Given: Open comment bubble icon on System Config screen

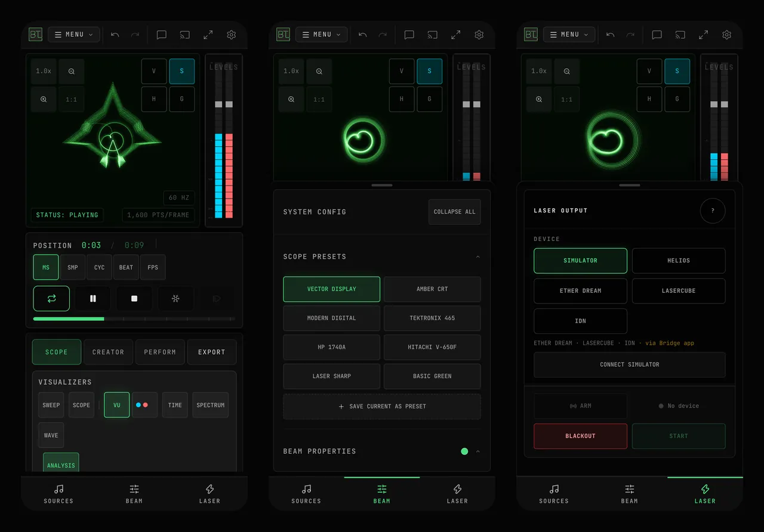Looking at the screenshot, I should pyautogui.click(x=409, y=35).
